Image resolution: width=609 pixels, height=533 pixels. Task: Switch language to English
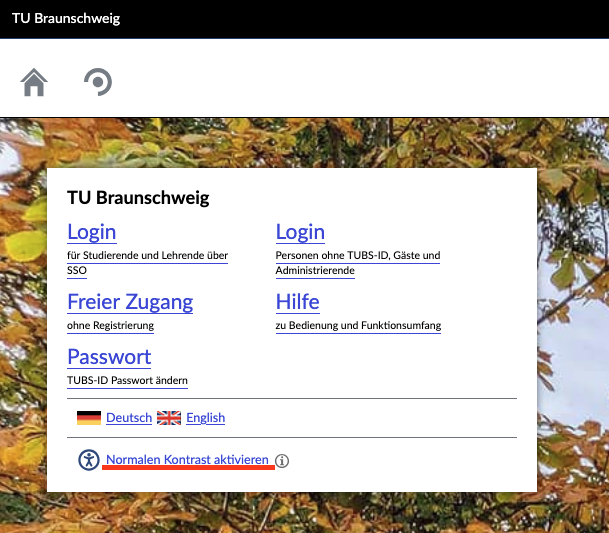205,418
